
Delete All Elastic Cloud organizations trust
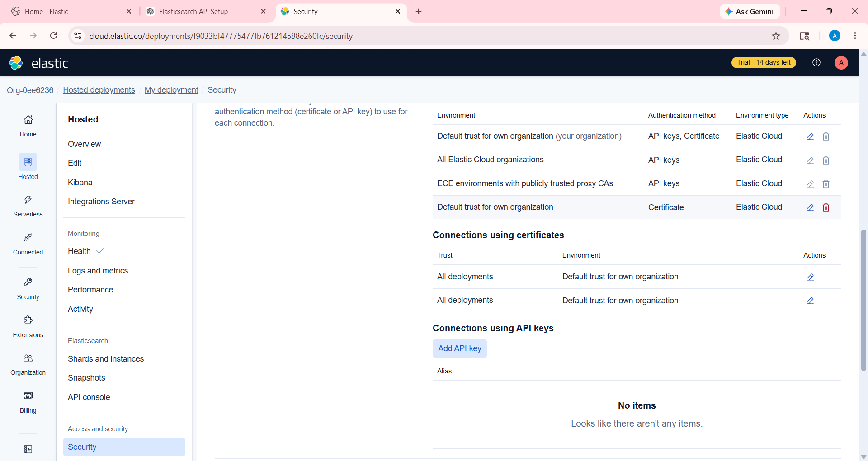point(826,160)
